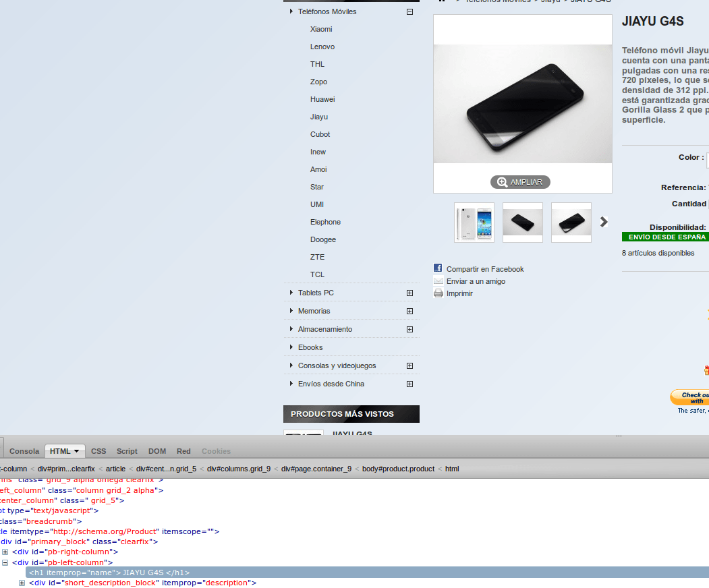
Task: Open the Zopo category link
Action: point(319,82)
